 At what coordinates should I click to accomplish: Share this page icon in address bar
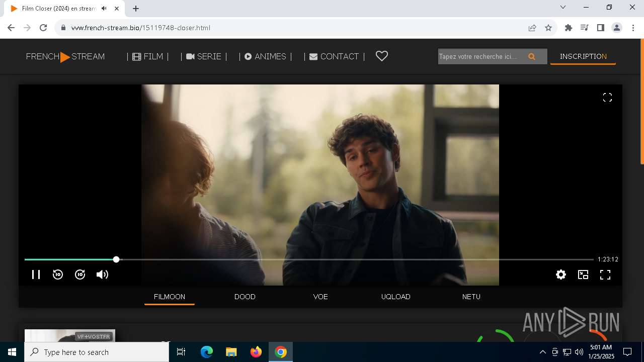(x=532, y=28)
